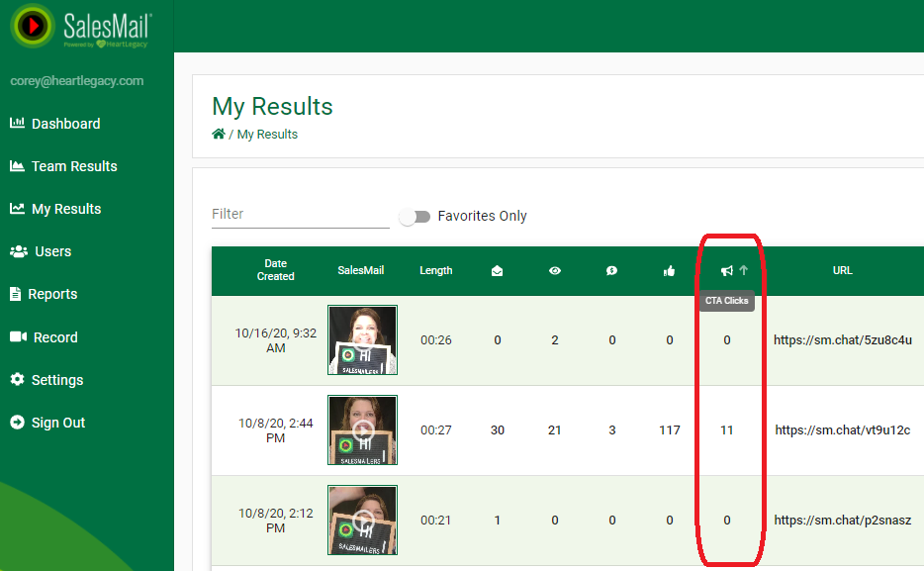The image size is (924, 571).
Task: Open the https://sm.chat/p2snasz link
Action: click(843, 521)
